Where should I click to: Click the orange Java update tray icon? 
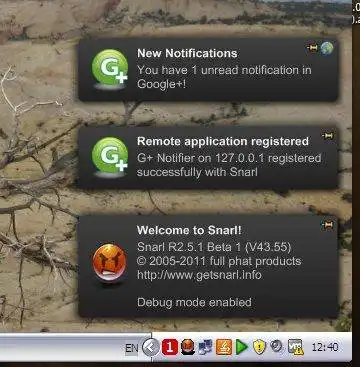click(x=224, y=347)
